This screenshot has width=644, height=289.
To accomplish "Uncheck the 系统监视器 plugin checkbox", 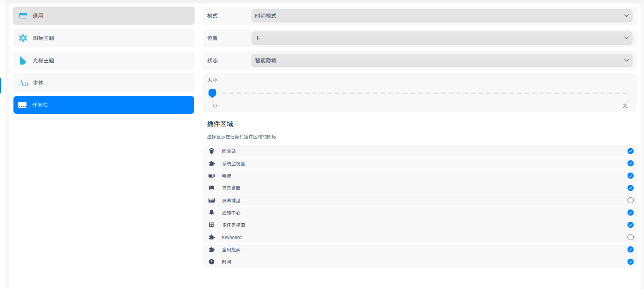I will [631, 163].
